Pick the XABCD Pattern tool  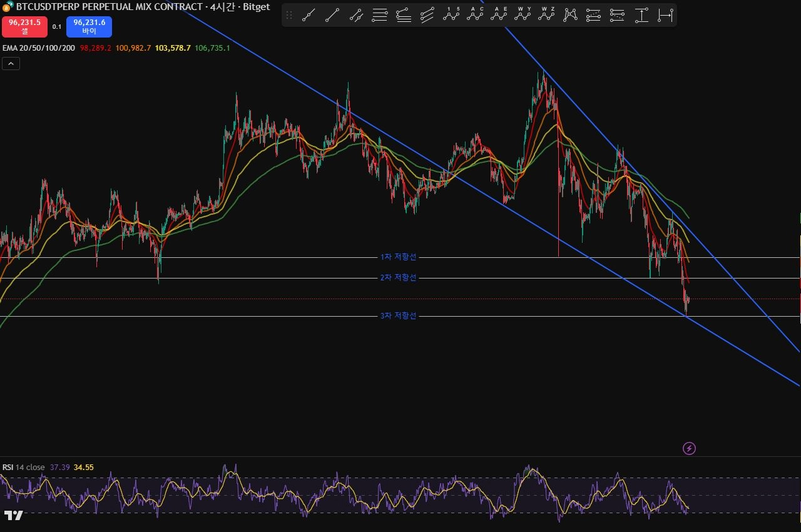click(570, 15)
